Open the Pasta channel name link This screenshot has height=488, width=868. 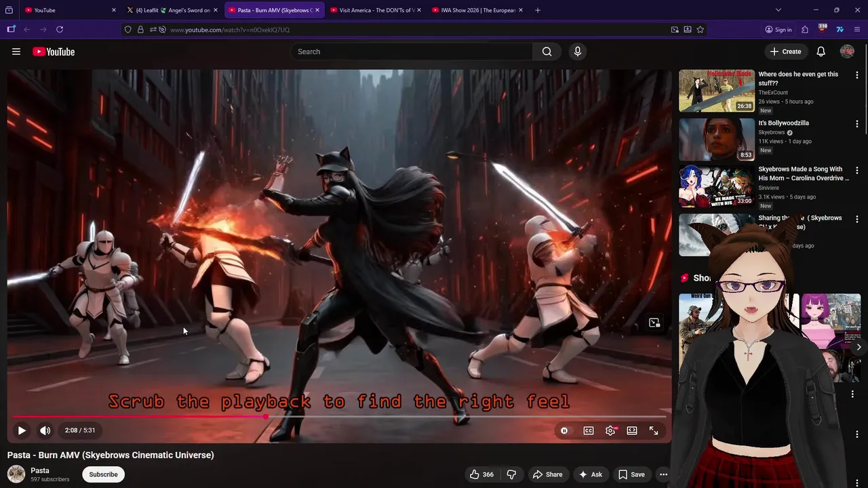[x=40, y=470]
